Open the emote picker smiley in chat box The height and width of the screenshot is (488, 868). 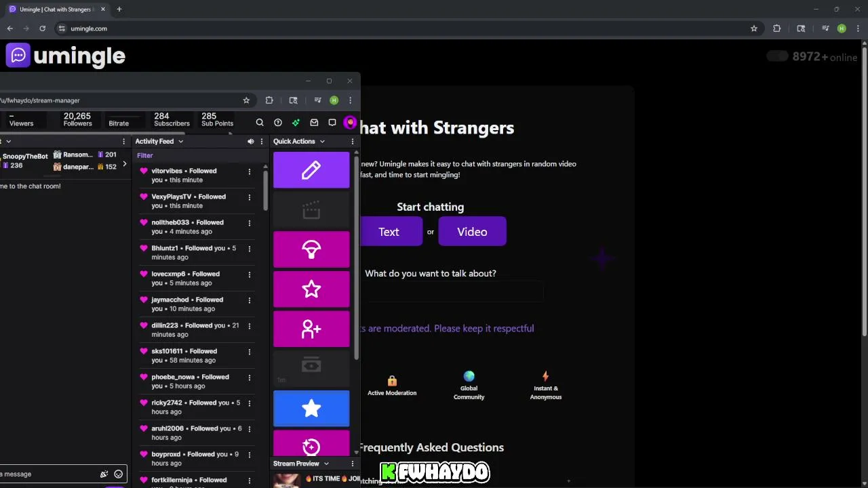119,474
